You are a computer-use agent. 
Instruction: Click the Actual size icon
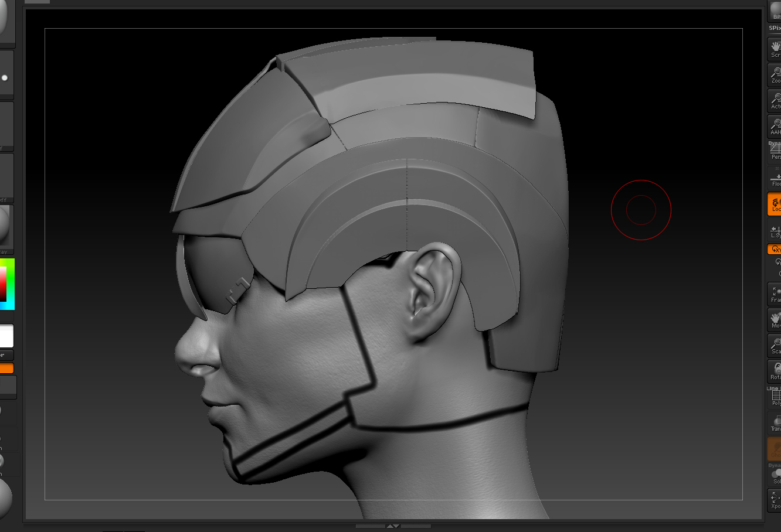click(x=775, y=100)
